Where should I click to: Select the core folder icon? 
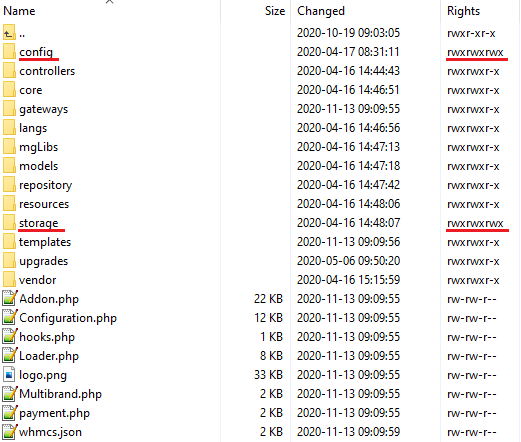point(9,90)
